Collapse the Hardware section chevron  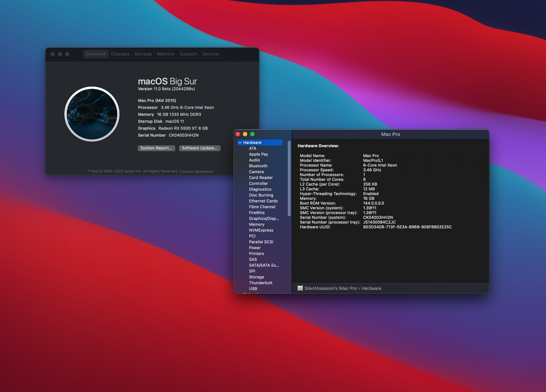click(240, 142)
